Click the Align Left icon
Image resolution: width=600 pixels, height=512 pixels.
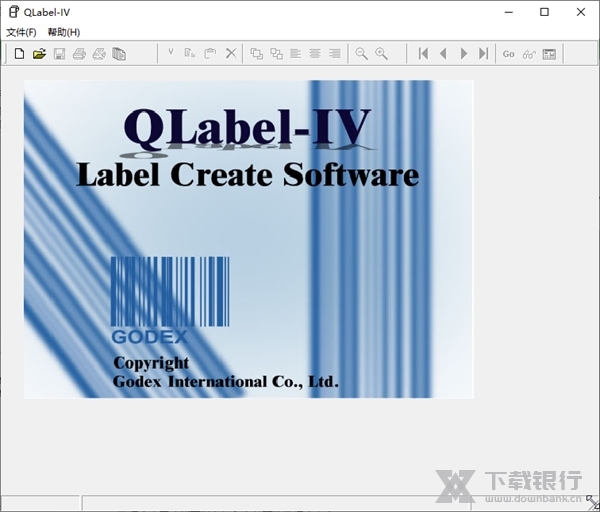pyautogui.click(x=295, y=53)
